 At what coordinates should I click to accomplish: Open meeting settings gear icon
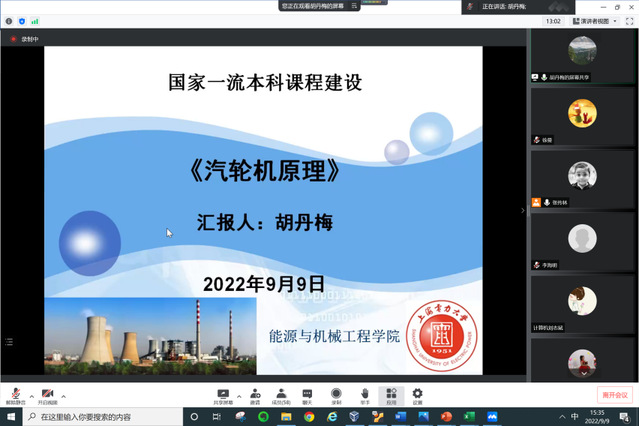417,393
